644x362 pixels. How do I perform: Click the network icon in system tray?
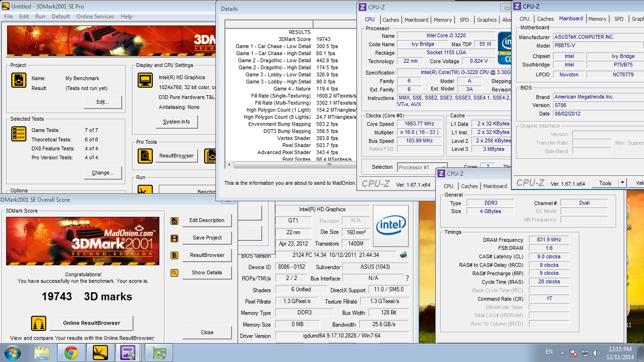[x=585, y=353]
